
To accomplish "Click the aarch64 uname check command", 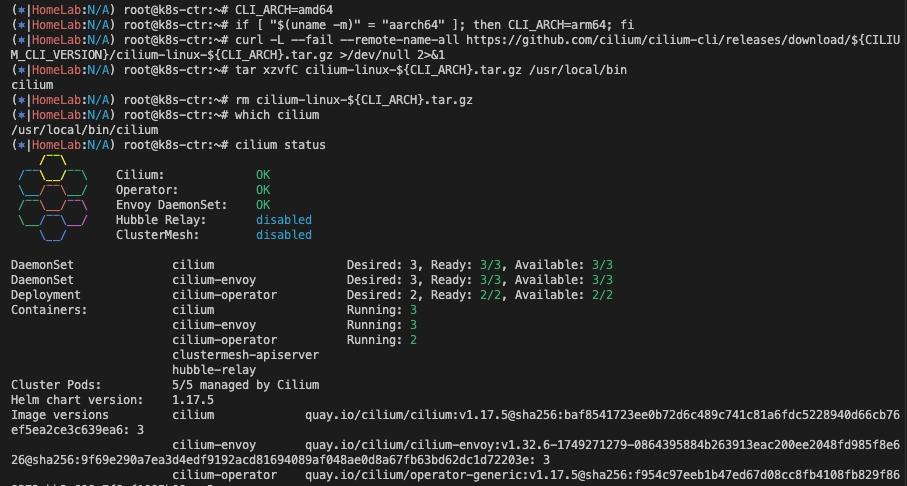I will point(434,24).
